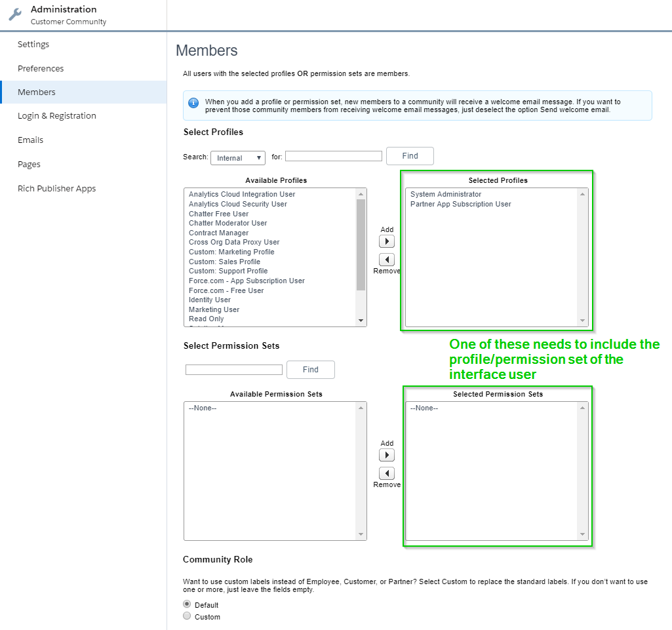This screenshot has width=672, height=630.
Task: Select Chatter Free User in Available Profiles
Action: (219, 214)
